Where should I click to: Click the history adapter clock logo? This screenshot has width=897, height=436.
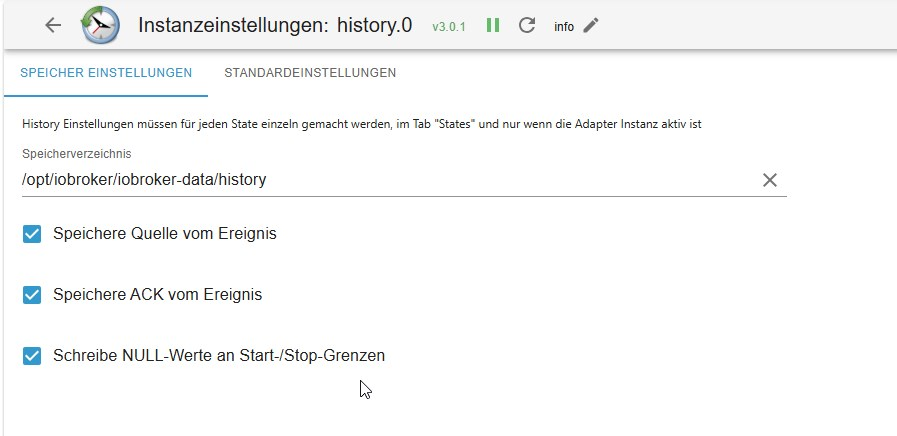tap(99, 26)
